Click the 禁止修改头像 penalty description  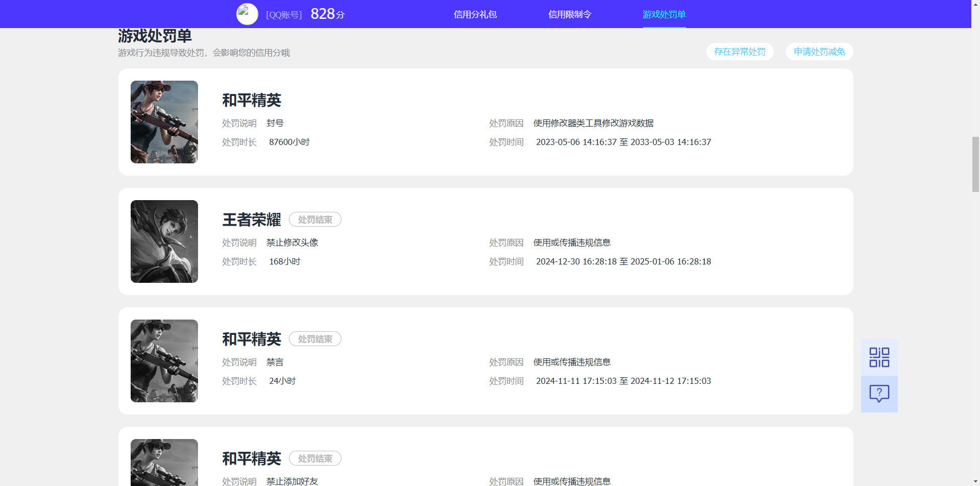pos(292,242)
